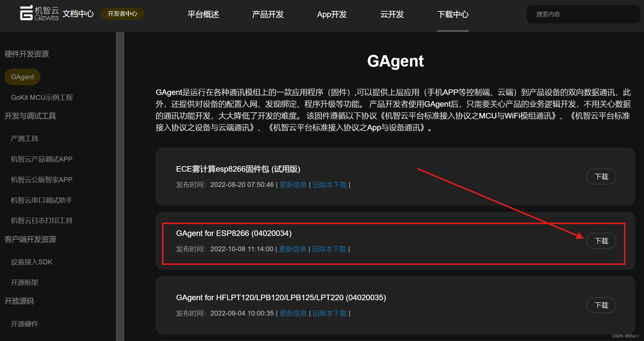Open 旧版本下载 for GAgent for ESP8266
This screenshot has height=341, width=644.
pyautogui.click(x=329, y=249)
